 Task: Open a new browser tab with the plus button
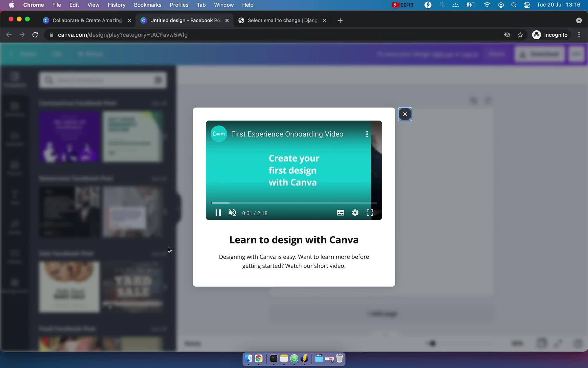coord(340,20)
